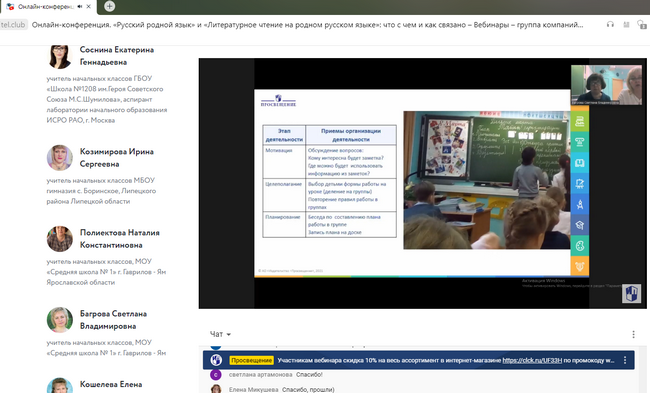The height and width of the screenshot is (393, 650).
Task: Open Полиектова Наталия Константиновна speaker photo
Action: pos(60,239)
